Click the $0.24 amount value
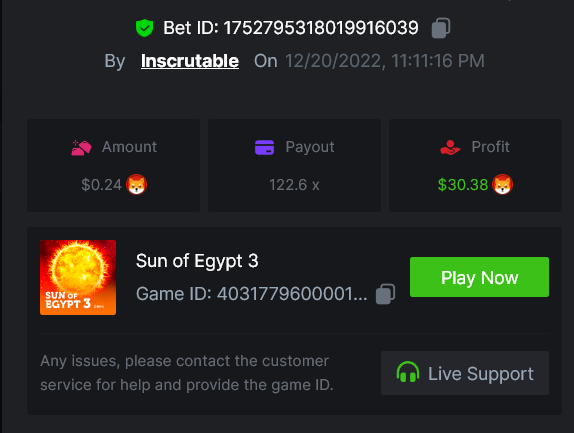The image size is (574, 433). 101,185
